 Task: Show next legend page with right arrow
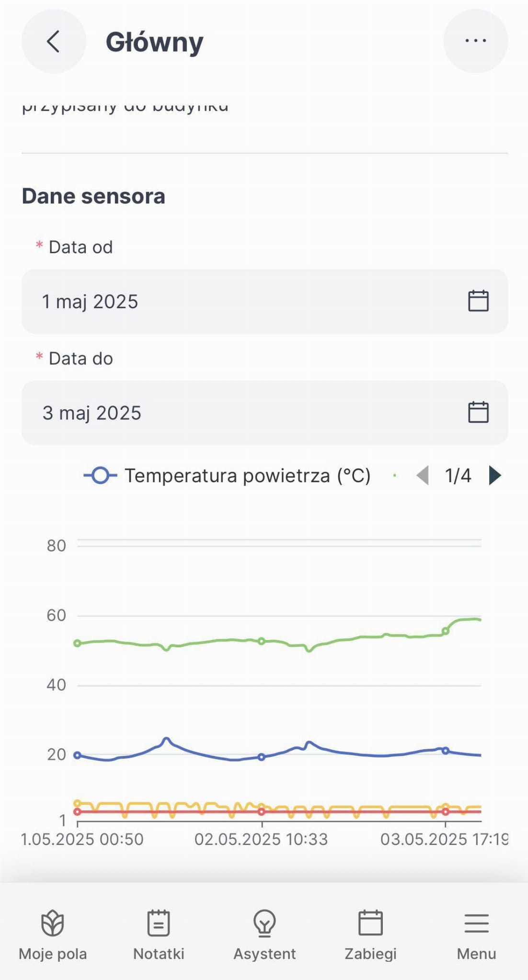pos(495,476)
